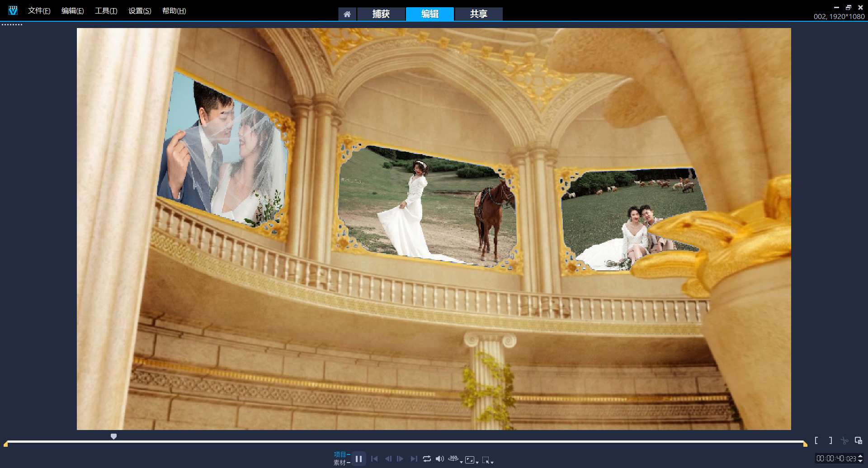Open the 设置(S) menu
Viewport: 868px width, 468px height.
click(140, 11)
